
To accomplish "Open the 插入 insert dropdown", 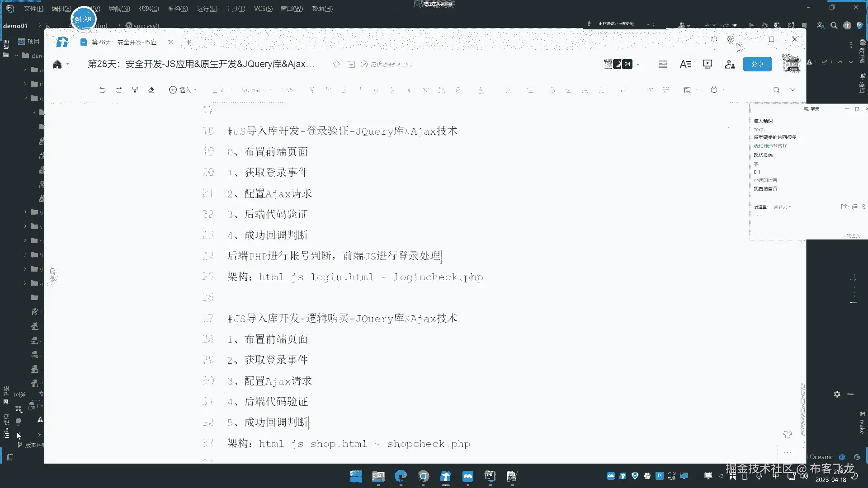I will click(x=182, y=90).
